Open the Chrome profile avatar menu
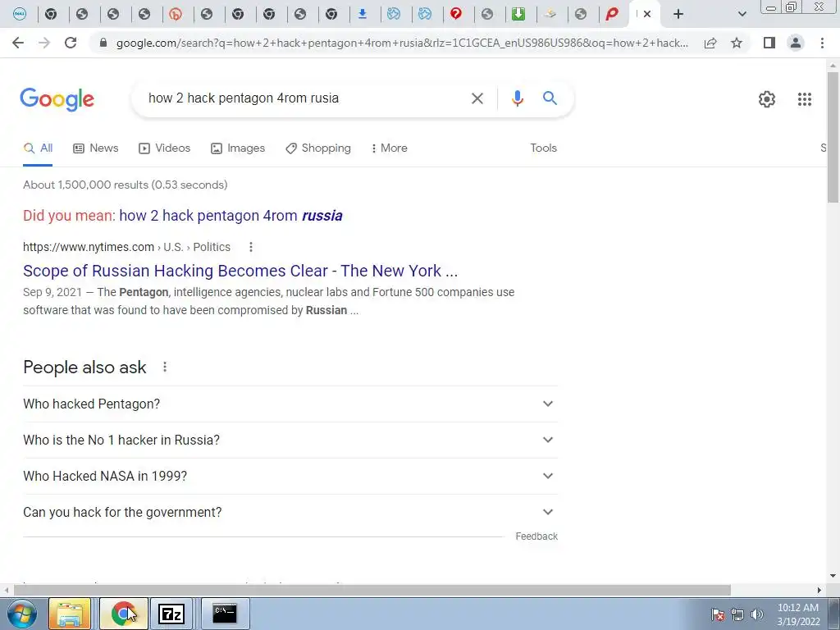 (x=796, y=43)
